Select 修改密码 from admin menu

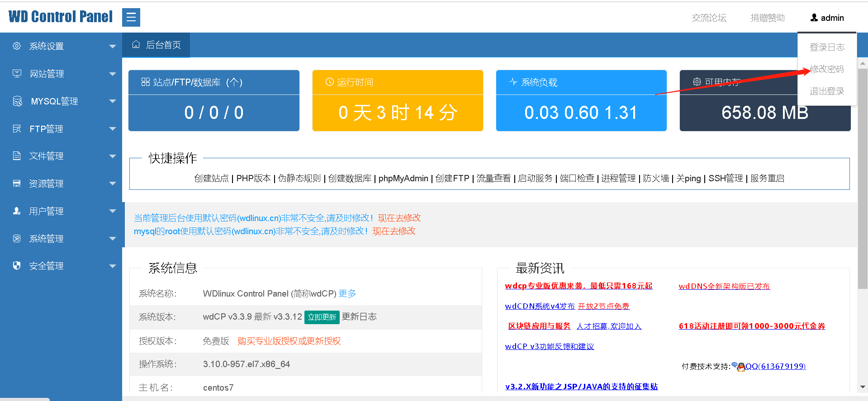[x=827, y=69]
